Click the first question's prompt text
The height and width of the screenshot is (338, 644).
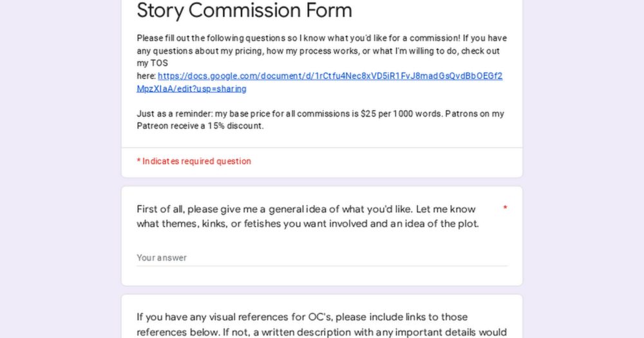pos(308,216)
